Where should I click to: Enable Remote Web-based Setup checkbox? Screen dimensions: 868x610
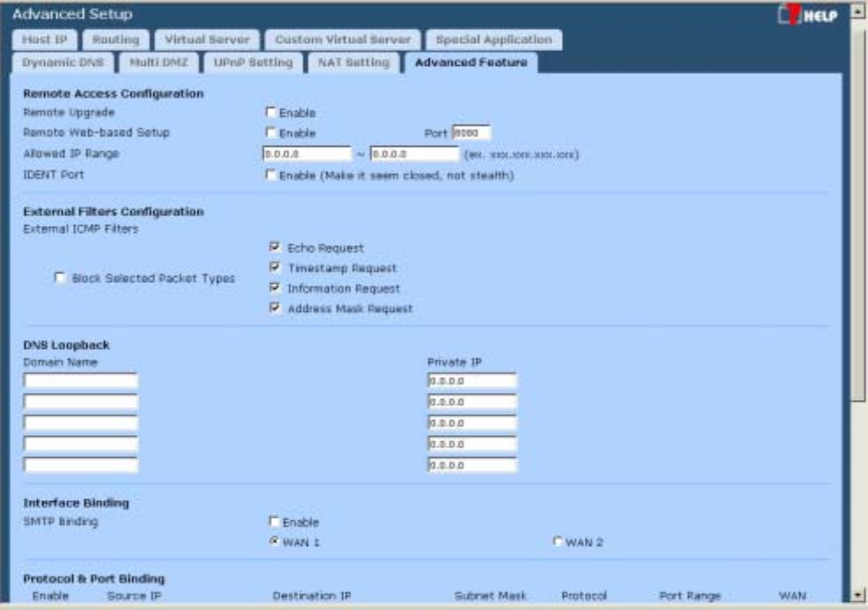[x=271, y=133]
